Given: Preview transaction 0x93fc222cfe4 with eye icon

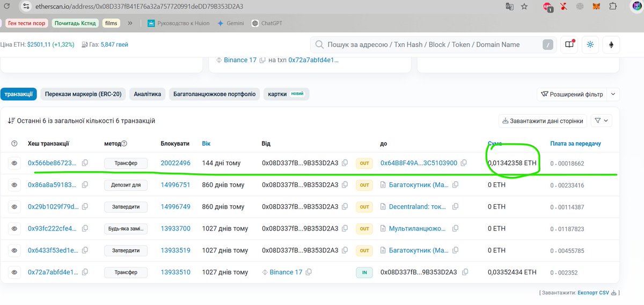Looking at the screenshot, I should coord(14,229).
